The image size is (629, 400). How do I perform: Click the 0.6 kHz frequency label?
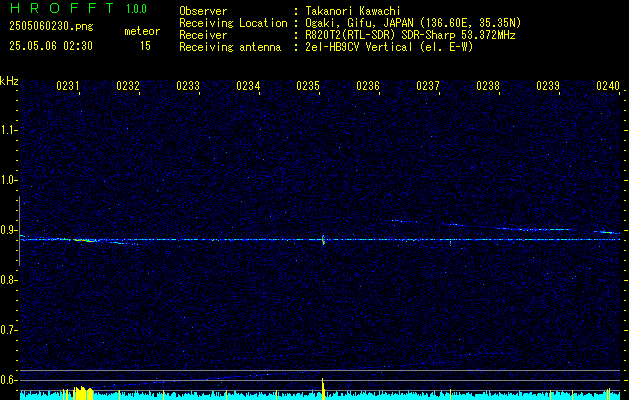[8, 380]
